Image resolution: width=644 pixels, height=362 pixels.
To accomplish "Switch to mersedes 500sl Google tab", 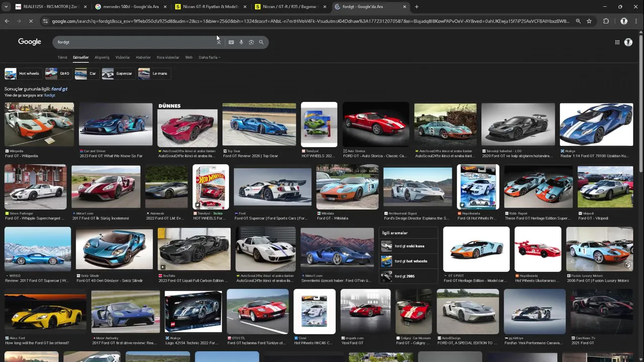I will [131, 7].
